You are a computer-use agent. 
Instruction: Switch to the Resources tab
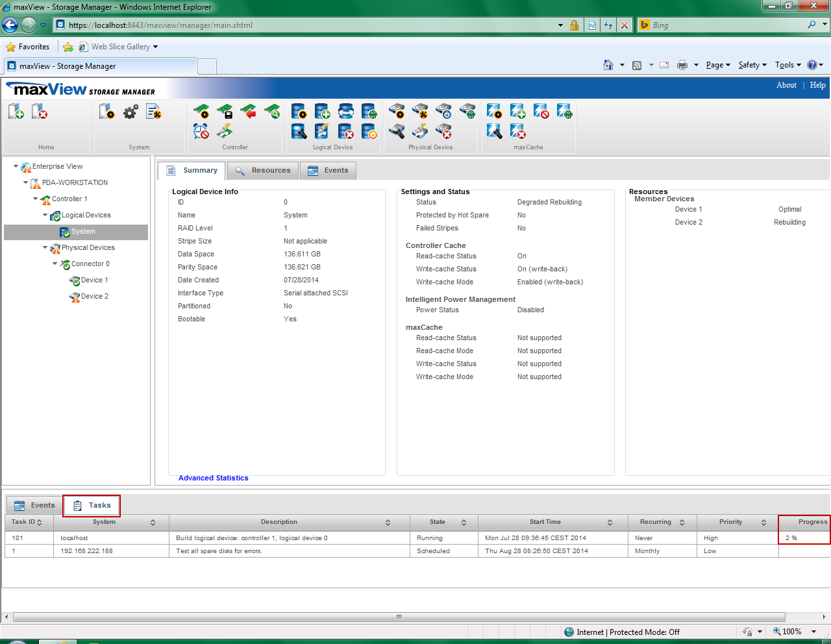point(264,171)
